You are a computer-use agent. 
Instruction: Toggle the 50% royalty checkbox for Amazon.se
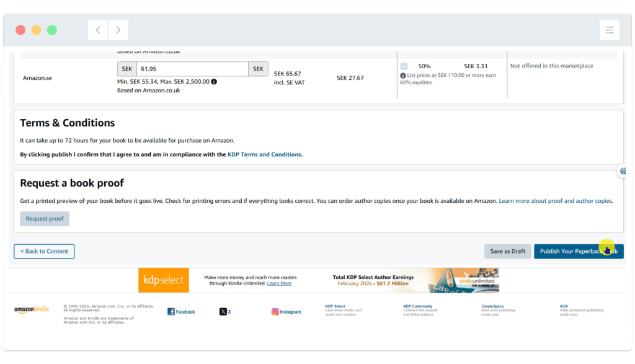click(404, 66)
